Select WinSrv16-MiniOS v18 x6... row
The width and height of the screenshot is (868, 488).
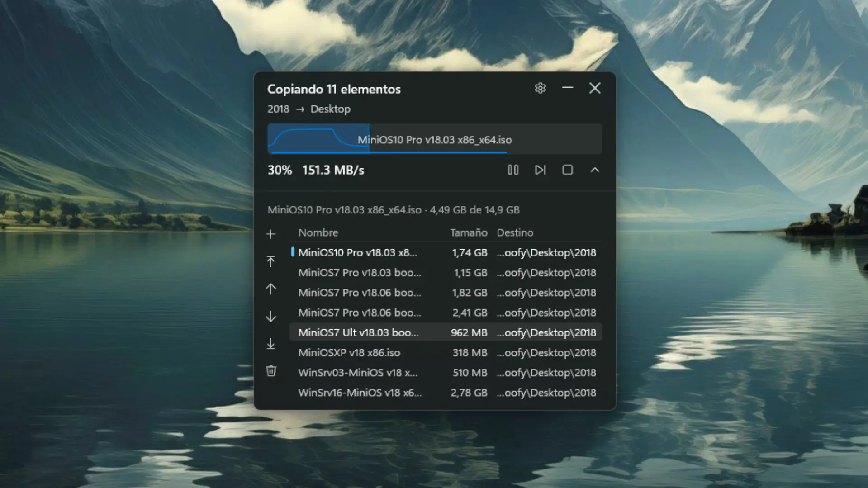[446, 393]
